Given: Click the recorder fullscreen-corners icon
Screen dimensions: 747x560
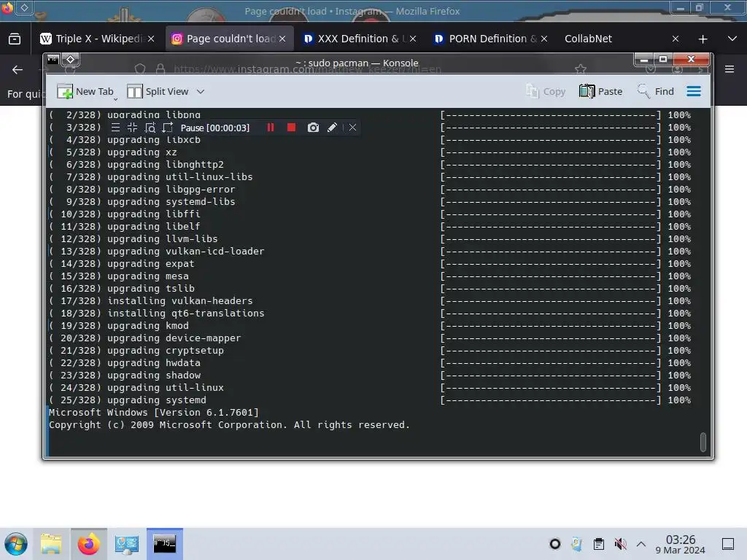Looking at the screenshot, I should click(133, 128).
